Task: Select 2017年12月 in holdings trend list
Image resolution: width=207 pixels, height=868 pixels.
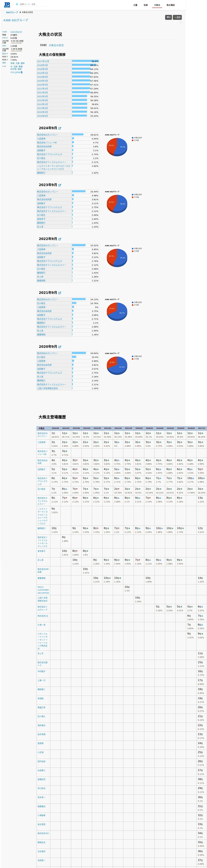Action: pyautogui.click(x=43, y=61)
